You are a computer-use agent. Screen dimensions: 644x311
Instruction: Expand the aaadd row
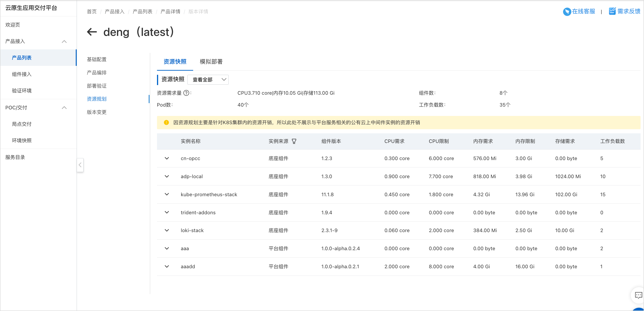167,267
